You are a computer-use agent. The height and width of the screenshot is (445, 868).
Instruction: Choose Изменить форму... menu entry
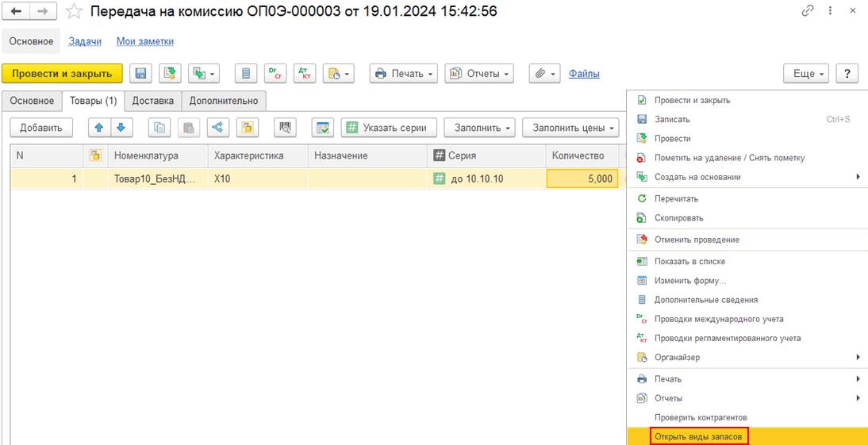click(747, 281)
